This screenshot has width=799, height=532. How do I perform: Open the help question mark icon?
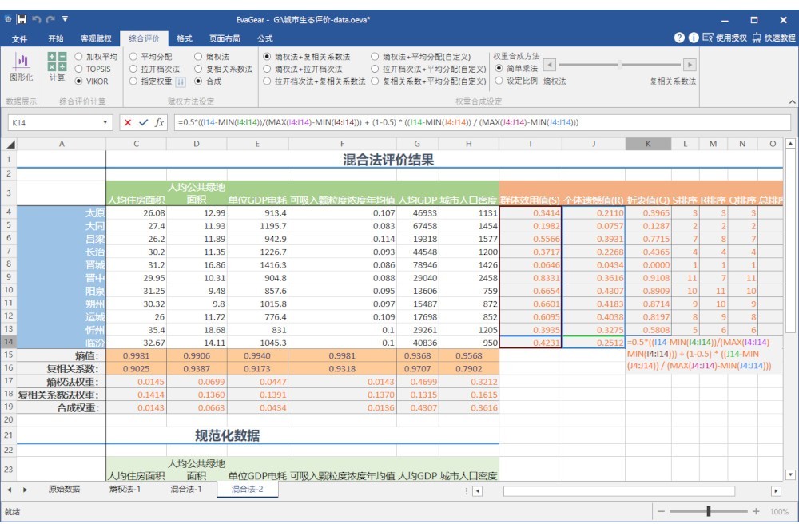pyautogui.click(x=679, y=38)
